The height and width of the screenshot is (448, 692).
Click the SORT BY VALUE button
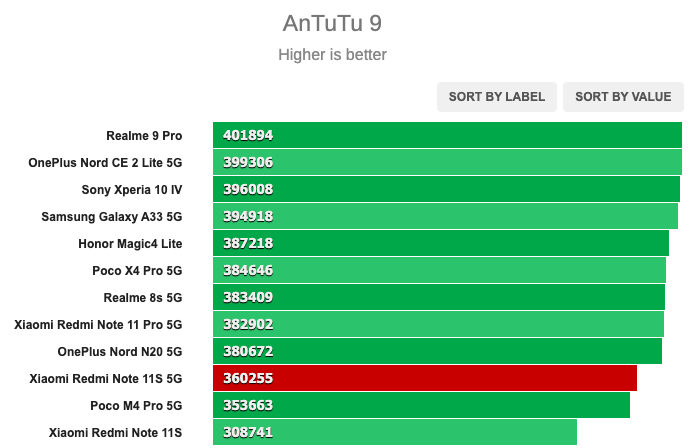(x=623, y=97)
